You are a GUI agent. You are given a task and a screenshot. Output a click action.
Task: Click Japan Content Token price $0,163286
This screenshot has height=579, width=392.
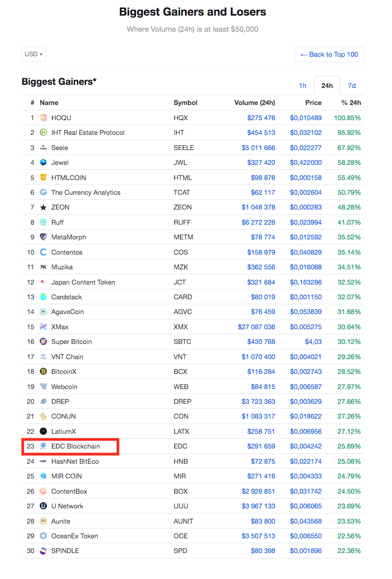(x=306, y=282)
